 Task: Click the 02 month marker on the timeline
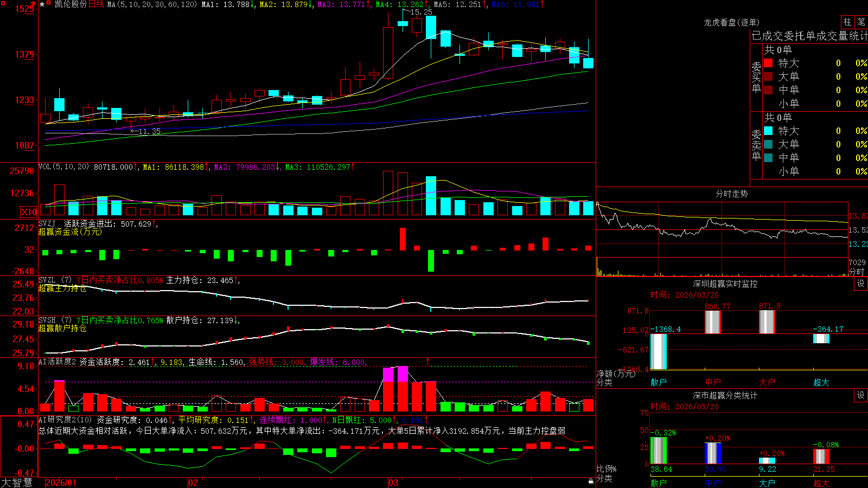(x=193, y=483)
